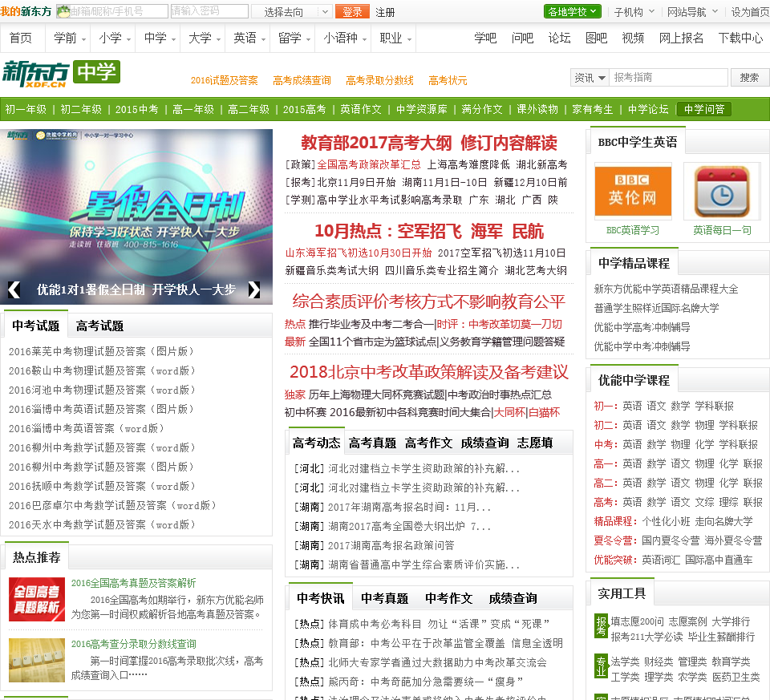Viewport: 770px width, 700px height.
Task: Expand the 各地学校 green dropdown
Action: click(572, 11)
